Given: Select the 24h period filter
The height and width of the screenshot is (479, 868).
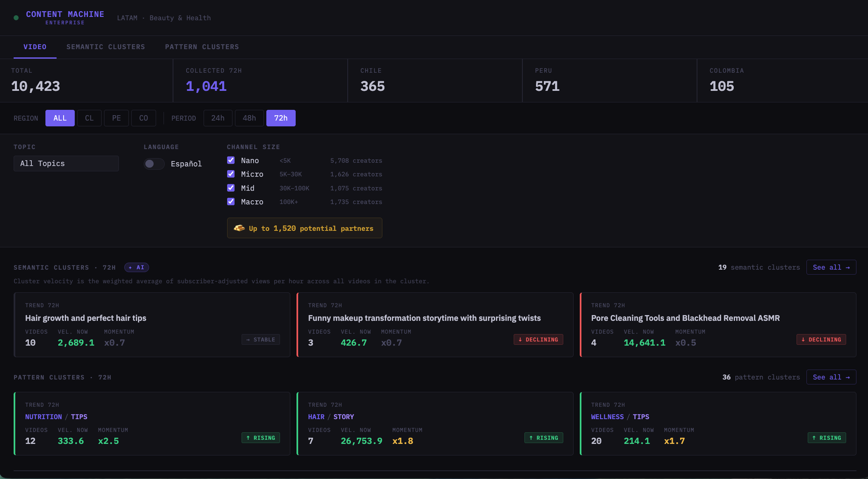Looking at the screenshot, I should click(x=218, y=118).
